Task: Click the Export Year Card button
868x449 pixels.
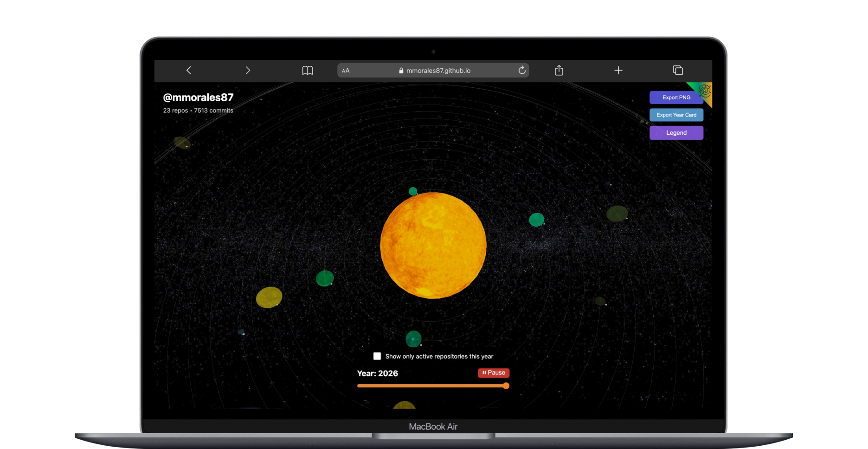Action: click(x=676, y=115)
